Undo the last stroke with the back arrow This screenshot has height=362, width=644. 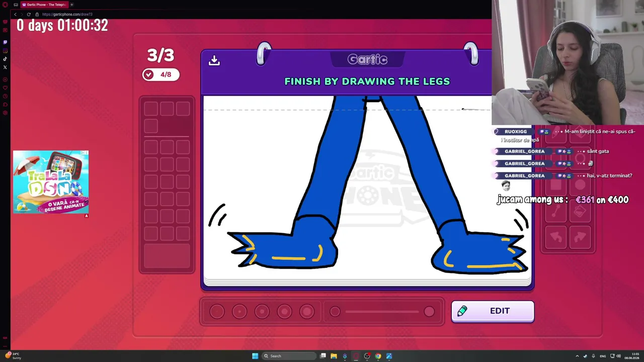tap(556, 237)
